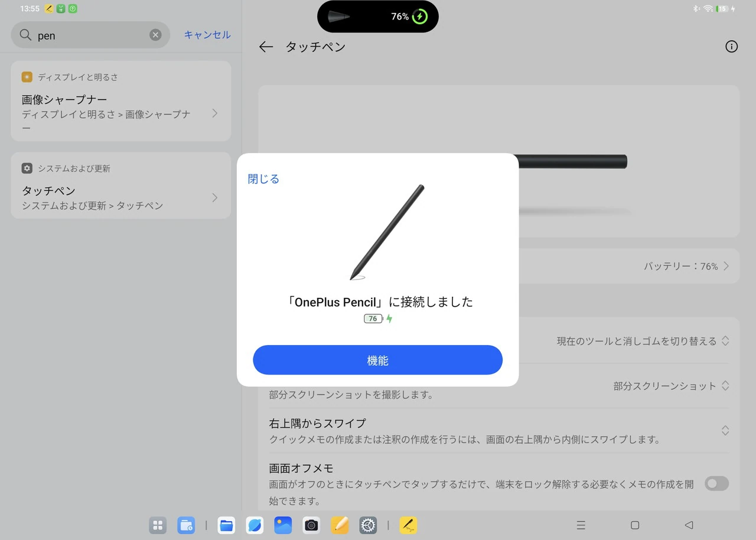Open the 部分スクリーンショット selector
Viewport: 756px width, 540px height.
(x=671, y=386)
